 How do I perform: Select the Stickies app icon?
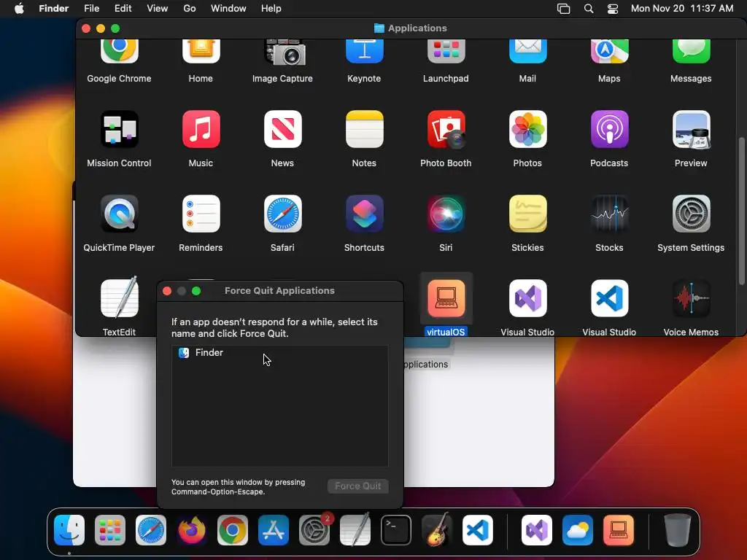tap(528, 214)
